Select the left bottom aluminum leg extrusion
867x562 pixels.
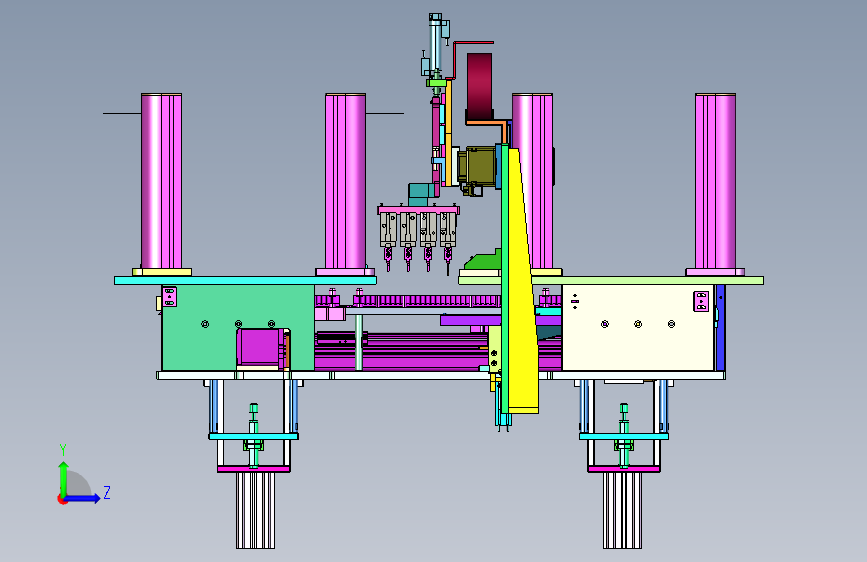[255, 510]
